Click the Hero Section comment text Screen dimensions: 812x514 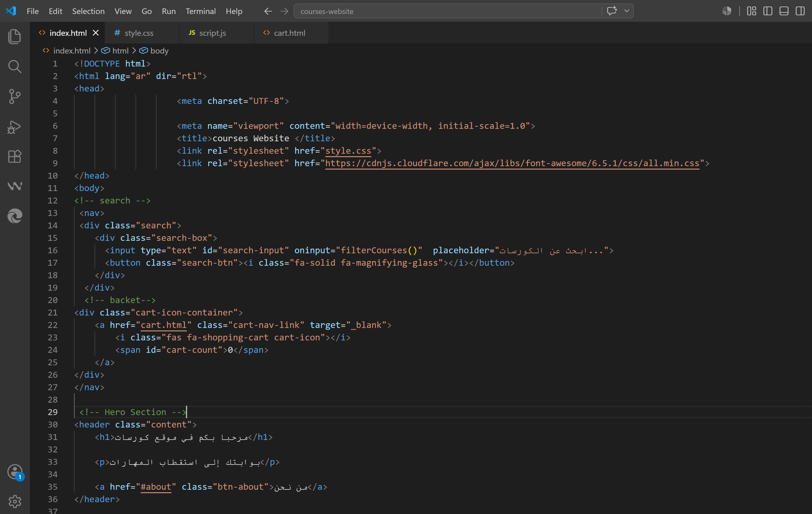[x=133, y=412]
